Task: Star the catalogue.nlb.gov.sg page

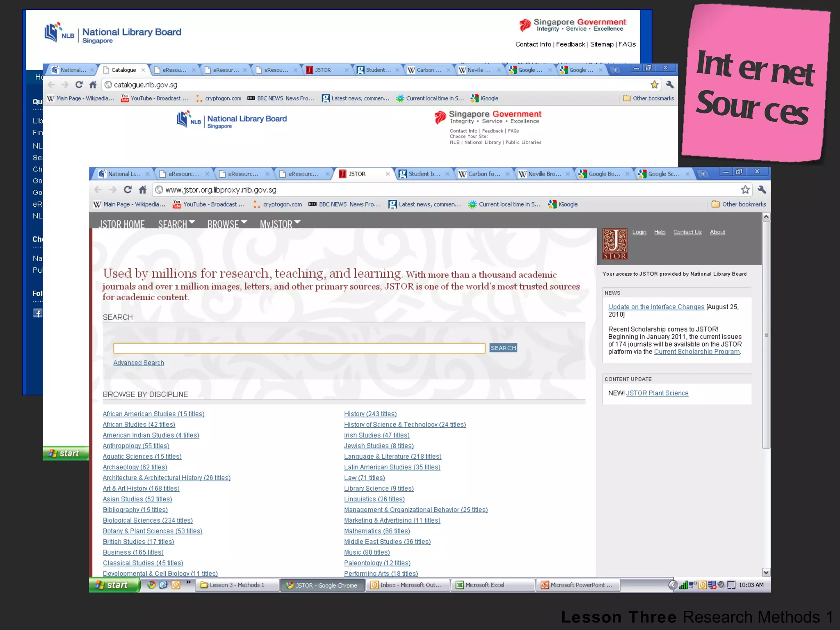Action: pos(654,84)
